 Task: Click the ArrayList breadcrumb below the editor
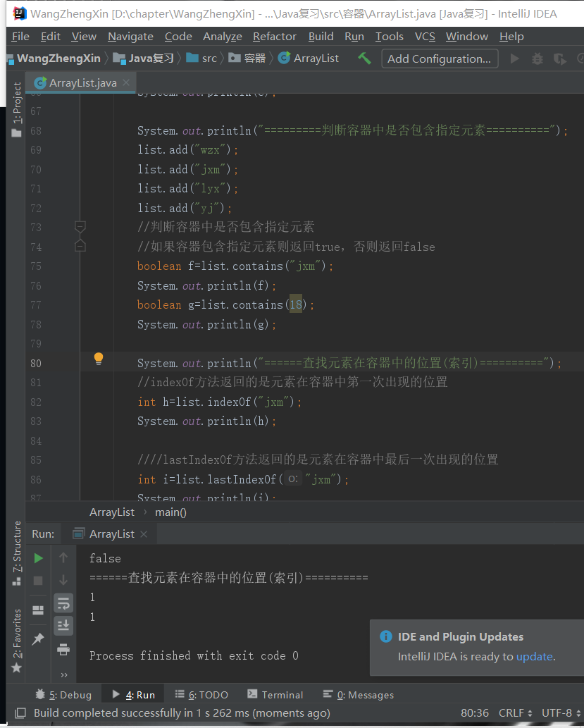coord(112,512)
